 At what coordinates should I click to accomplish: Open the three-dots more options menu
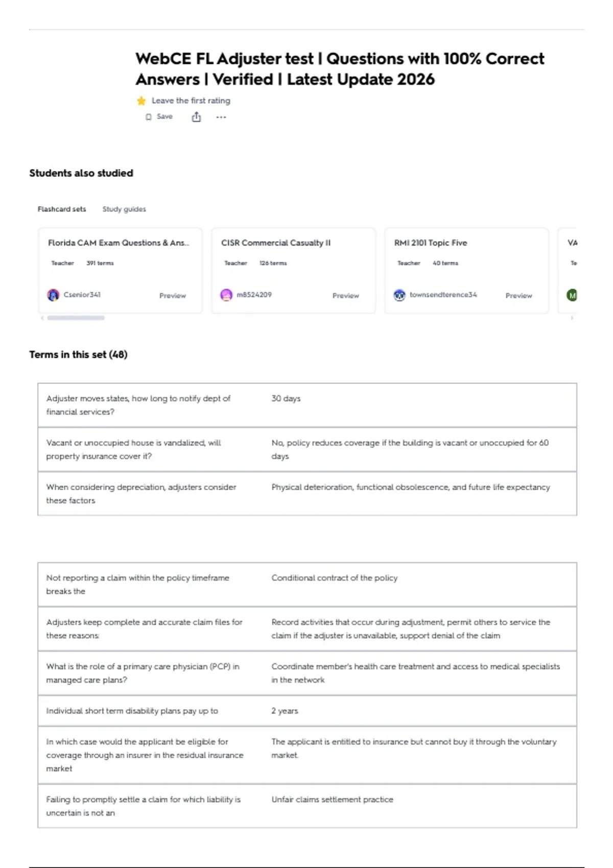pyautogui.click(x=221, y=117)
